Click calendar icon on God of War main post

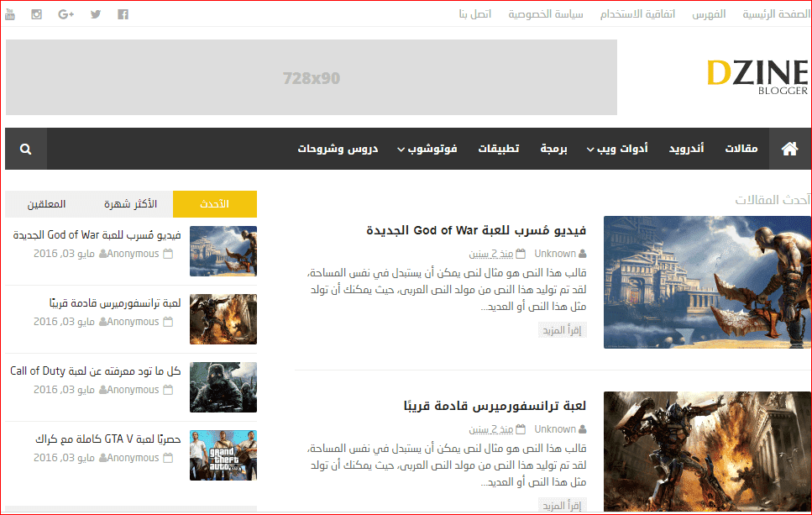521,254
